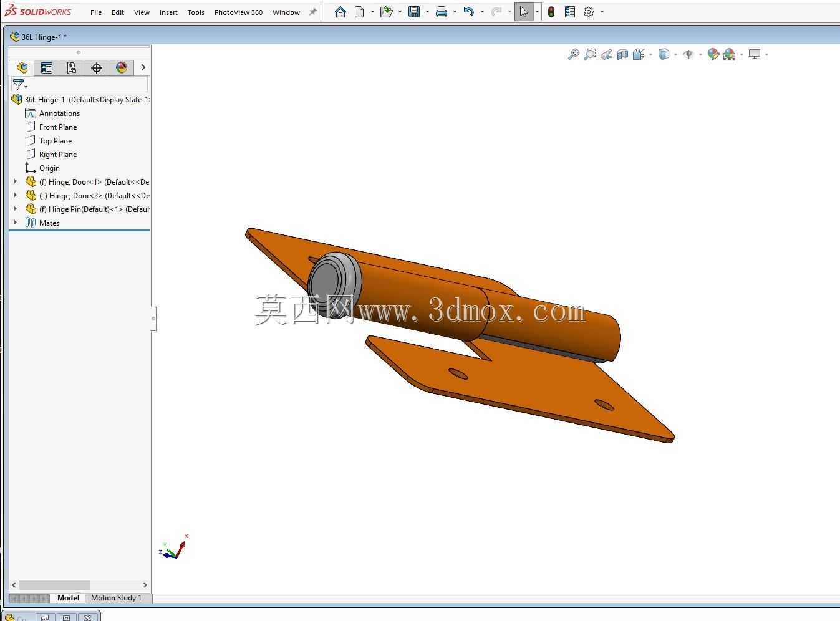This screenshot has width=840, height=621.
Task: Undo the last action
Action: pos(469,12)
